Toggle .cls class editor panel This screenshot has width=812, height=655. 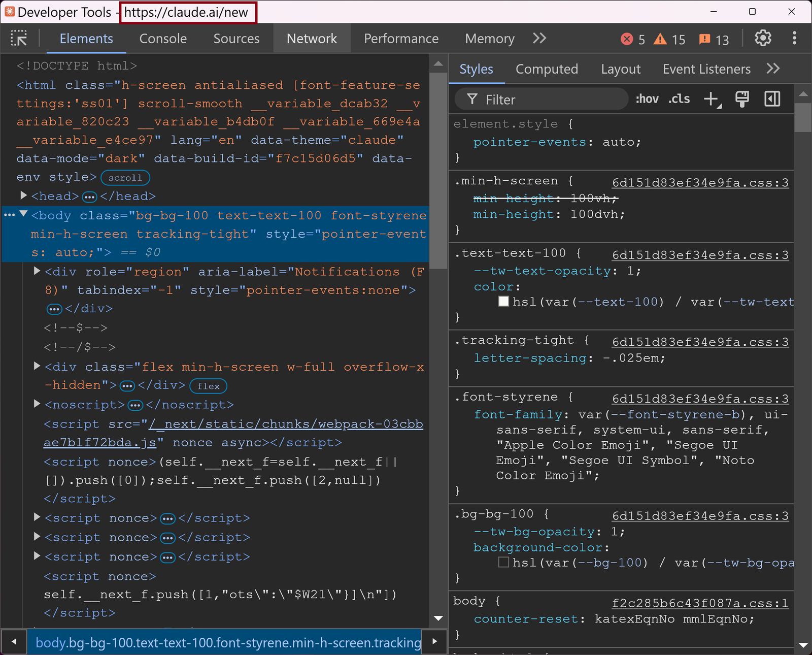[679, 99]
